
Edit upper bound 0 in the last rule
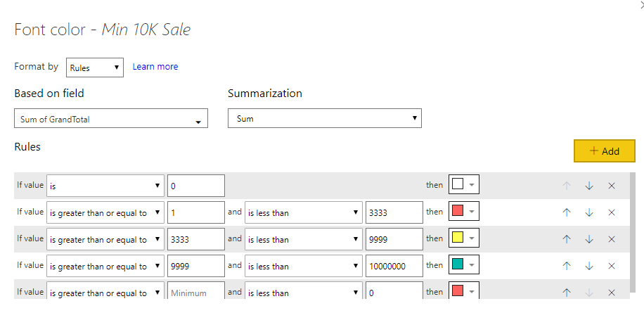click(394, 290)
